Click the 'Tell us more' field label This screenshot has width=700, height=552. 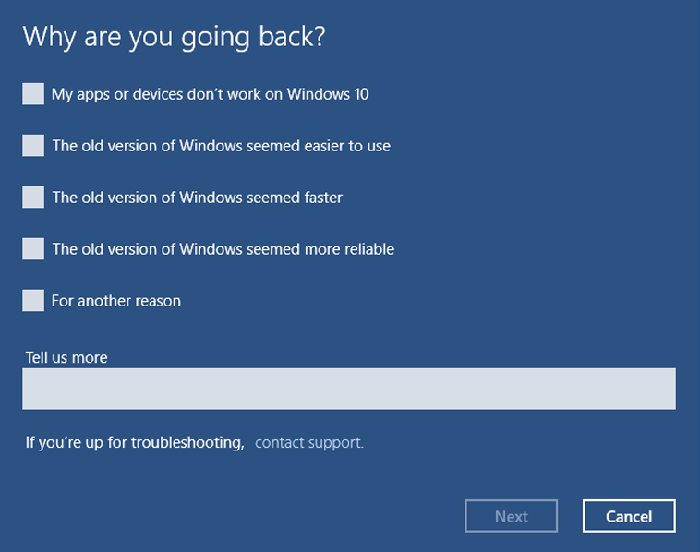(x=66, y=357)
